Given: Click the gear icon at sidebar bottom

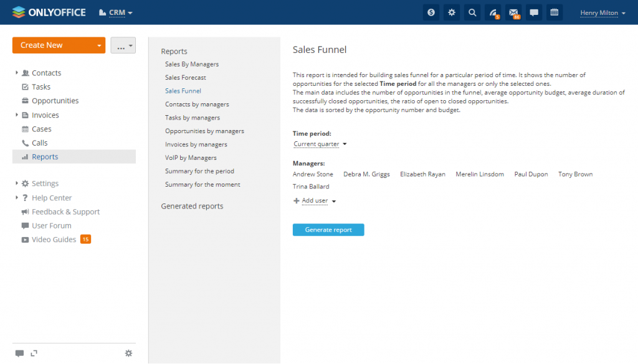Looking at the screenshot, I should (x=128, y=353).
